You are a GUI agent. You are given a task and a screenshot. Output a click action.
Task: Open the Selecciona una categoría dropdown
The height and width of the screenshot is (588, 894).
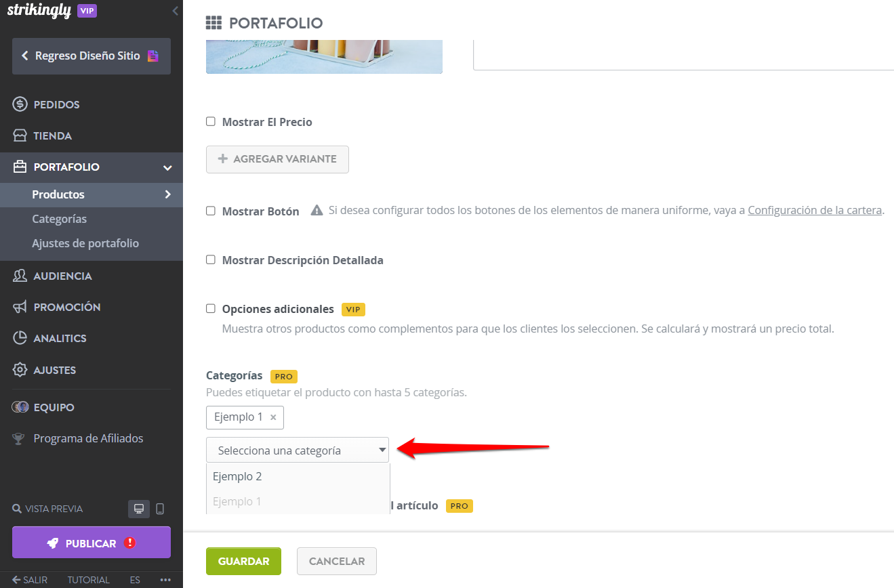tap(298, 450)
